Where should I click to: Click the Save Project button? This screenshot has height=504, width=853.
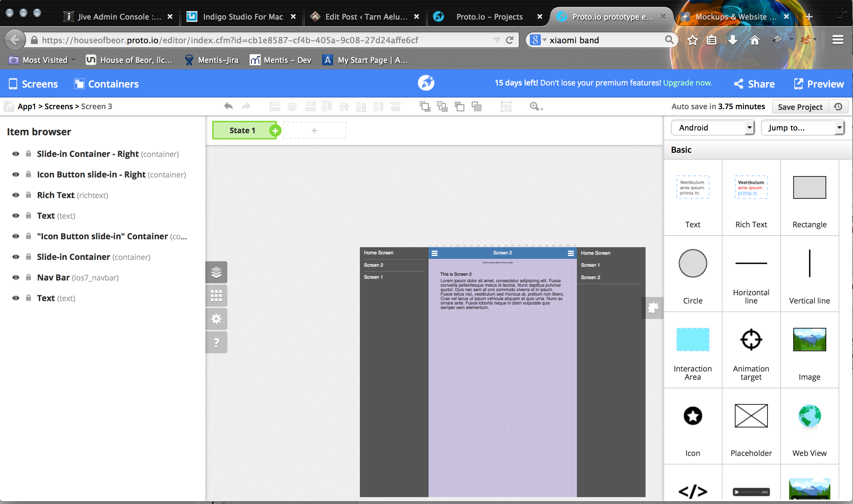click(x=800, y=107)
